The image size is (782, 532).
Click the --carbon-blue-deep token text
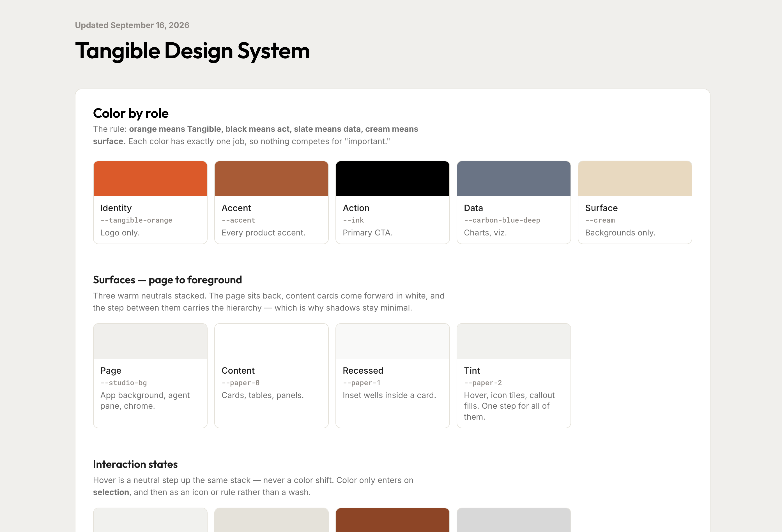(502, 220)
